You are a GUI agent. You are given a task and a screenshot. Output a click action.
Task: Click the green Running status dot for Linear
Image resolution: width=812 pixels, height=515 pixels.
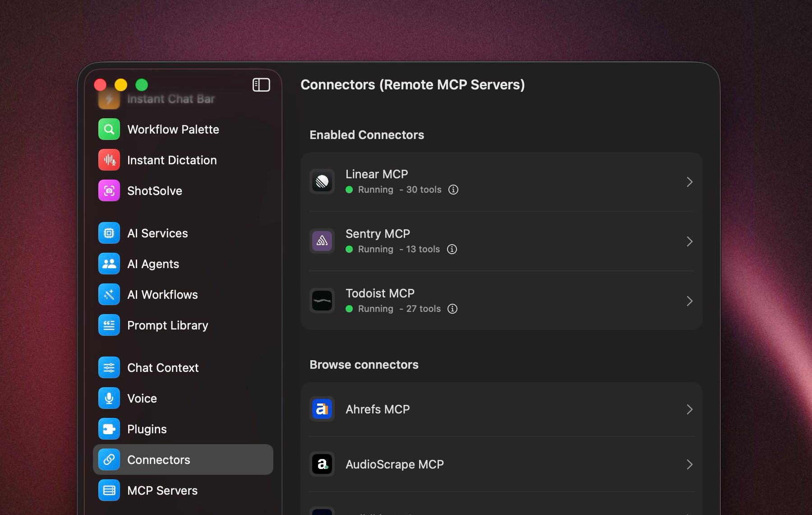349,190
